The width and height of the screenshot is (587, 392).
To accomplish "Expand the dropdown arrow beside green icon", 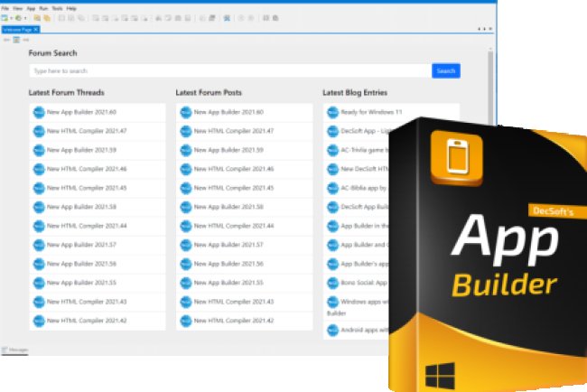I will (25, 18).
